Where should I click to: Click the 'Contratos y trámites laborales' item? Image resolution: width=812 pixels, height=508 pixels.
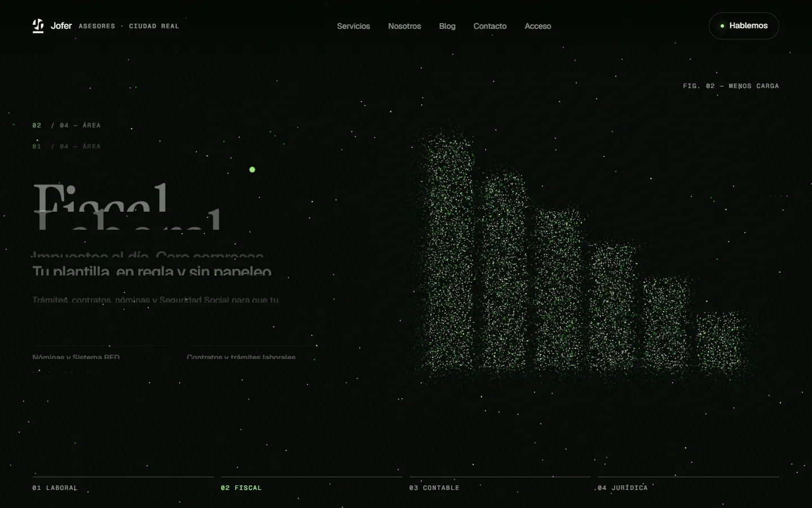point(241,357)
